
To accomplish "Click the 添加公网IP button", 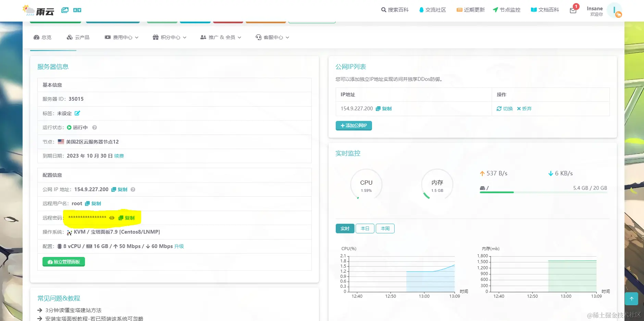I will coord(354,126).
